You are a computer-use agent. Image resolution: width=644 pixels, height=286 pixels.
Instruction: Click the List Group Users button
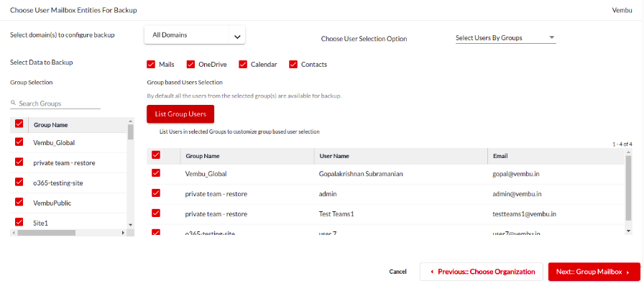tap(180, 114)
